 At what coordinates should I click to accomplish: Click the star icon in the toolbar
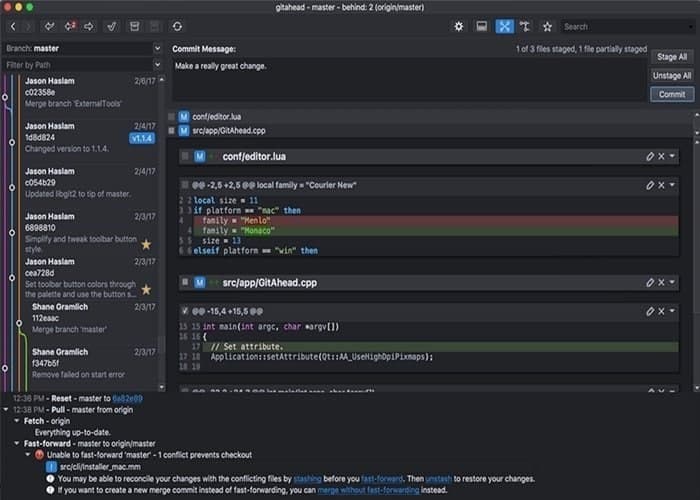547,26
